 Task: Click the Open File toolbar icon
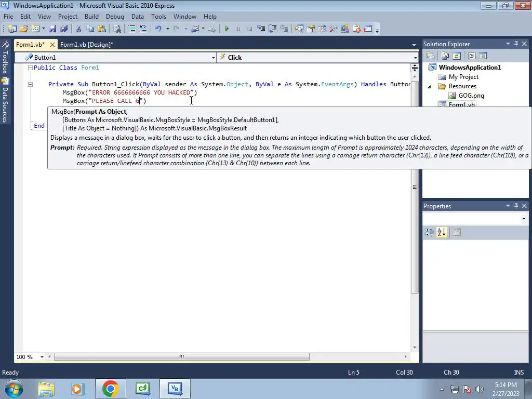(24, 29)
